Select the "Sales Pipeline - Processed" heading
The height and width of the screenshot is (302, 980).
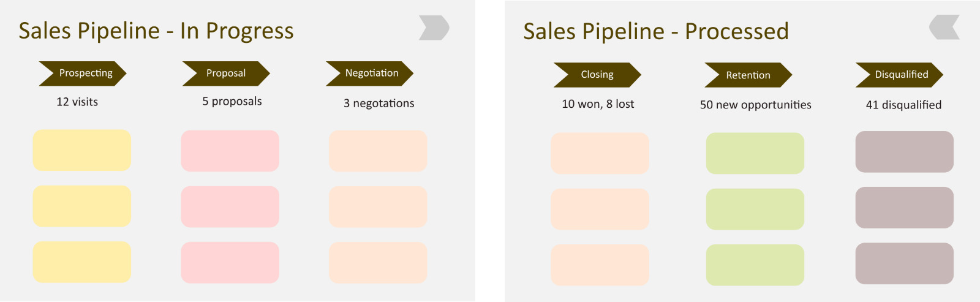coord(655,31)
